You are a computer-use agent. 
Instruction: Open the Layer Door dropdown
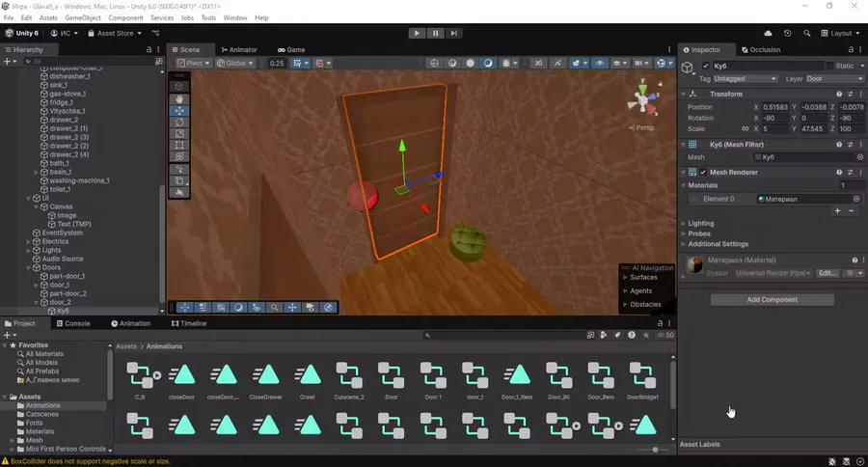pyautogui.click(x=834, y=79)
